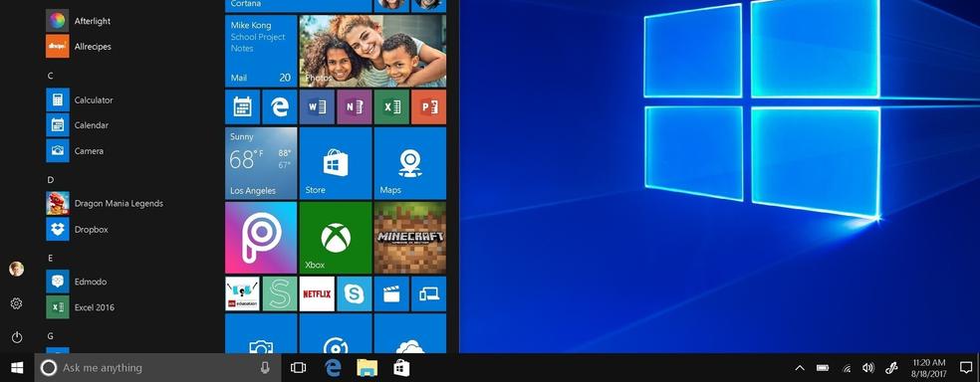Screen dimensions: 980x382
Task: Open the Xbox tile
Action: pos(336,238)
